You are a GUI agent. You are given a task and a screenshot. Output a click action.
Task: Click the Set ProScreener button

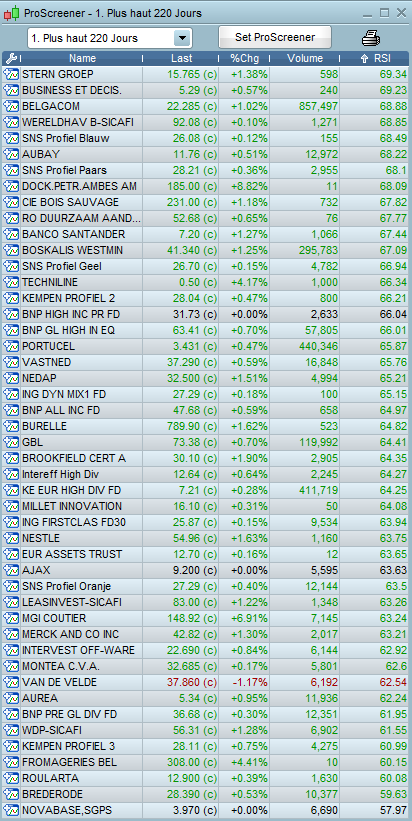[x=275, y=38]
